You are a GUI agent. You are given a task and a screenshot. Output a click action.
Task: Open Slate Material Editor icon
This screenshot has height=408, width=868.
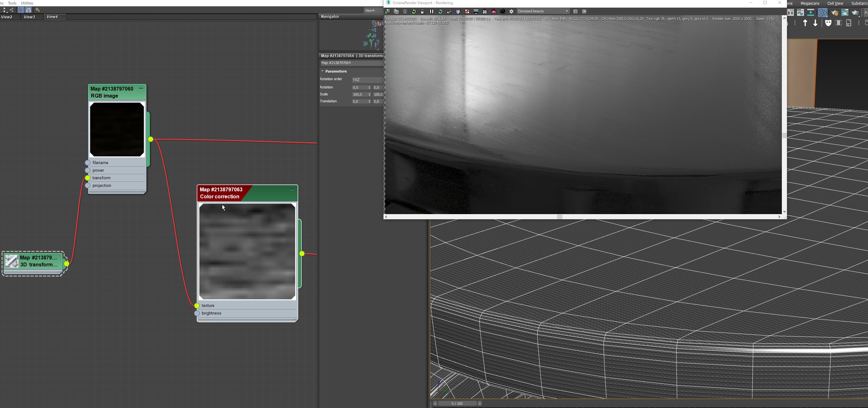(822, 13)
